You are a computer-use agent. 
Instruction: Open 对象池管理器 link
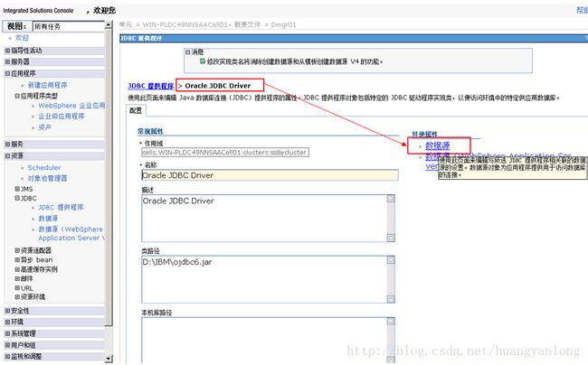(x=47, y=178)
